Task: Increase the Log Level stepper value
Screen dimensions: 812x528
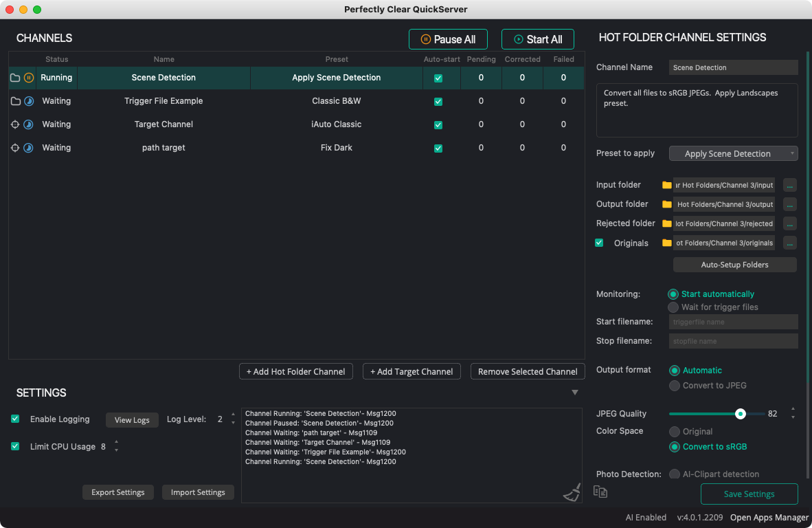Action: point(233,415)
